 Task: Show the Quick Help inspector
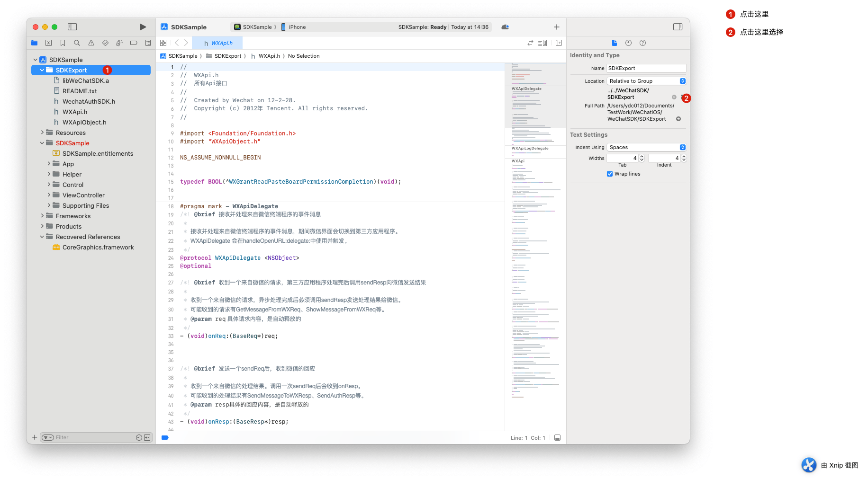click(642, 43)
